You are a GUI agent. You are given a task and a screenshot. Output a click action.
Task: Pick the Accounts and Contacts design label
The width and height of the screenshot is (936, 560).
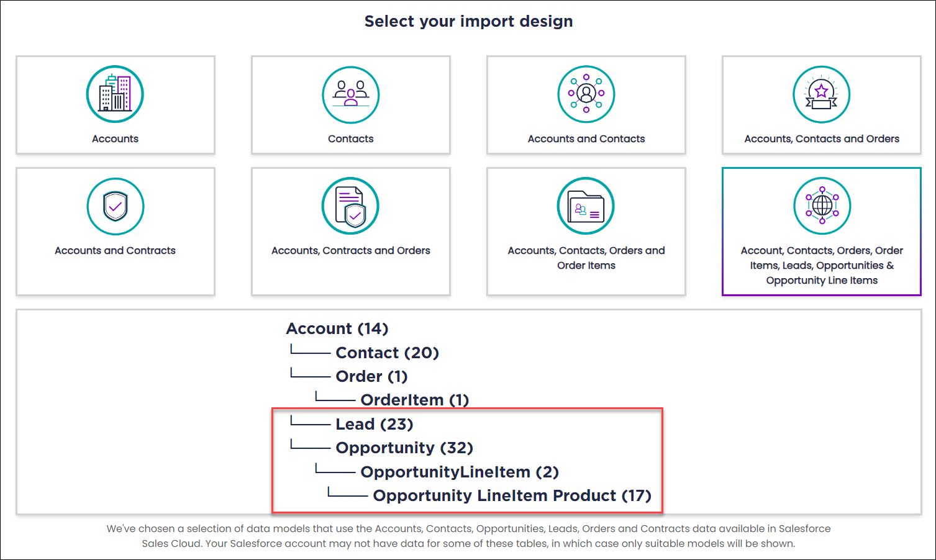[x=586, y=139]
